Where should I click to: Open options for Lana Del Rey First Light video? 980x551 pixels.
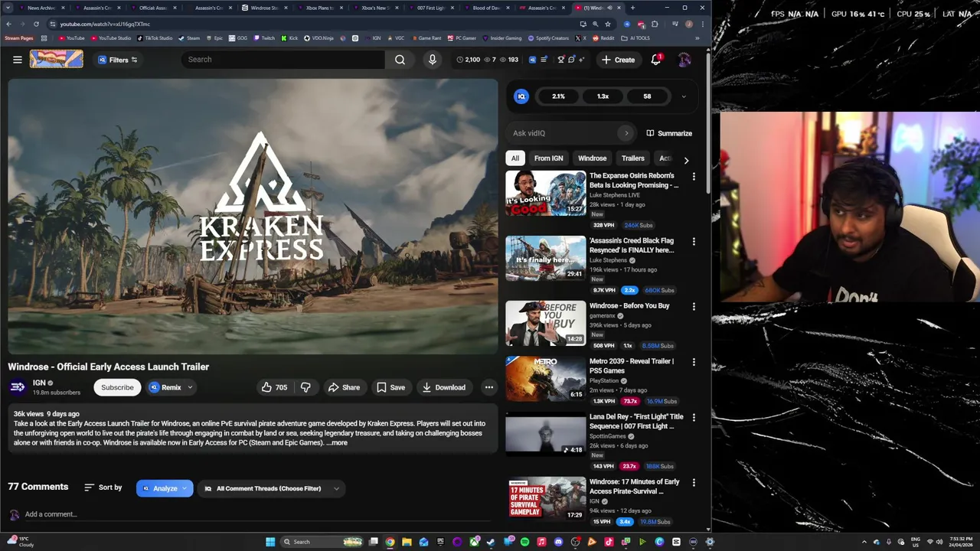(694, 418)
